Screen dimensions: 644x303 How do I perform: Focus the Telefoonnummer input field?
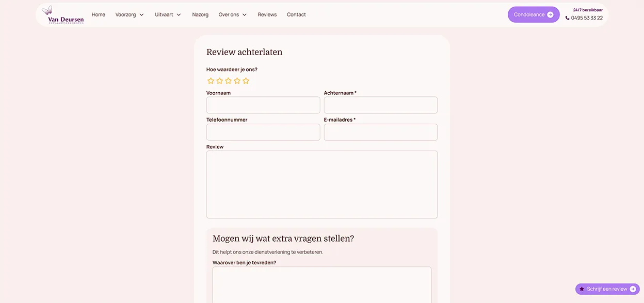[x=263, y=132]
